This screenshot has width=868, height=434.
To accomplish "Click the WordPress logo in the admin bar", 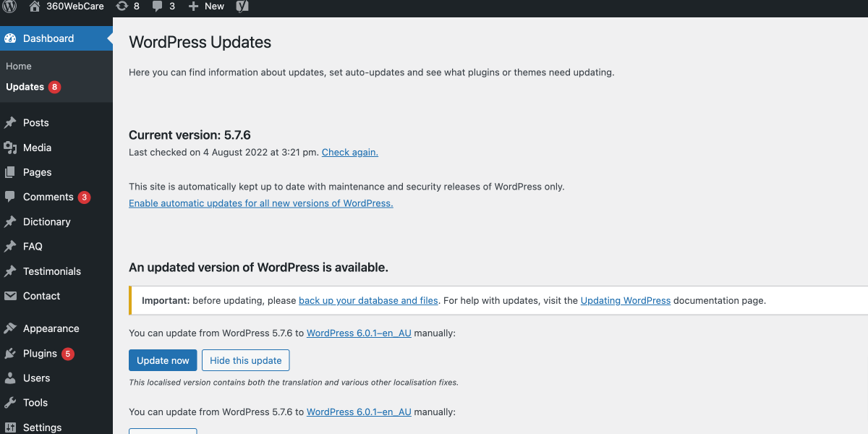I will pos(8,7).
